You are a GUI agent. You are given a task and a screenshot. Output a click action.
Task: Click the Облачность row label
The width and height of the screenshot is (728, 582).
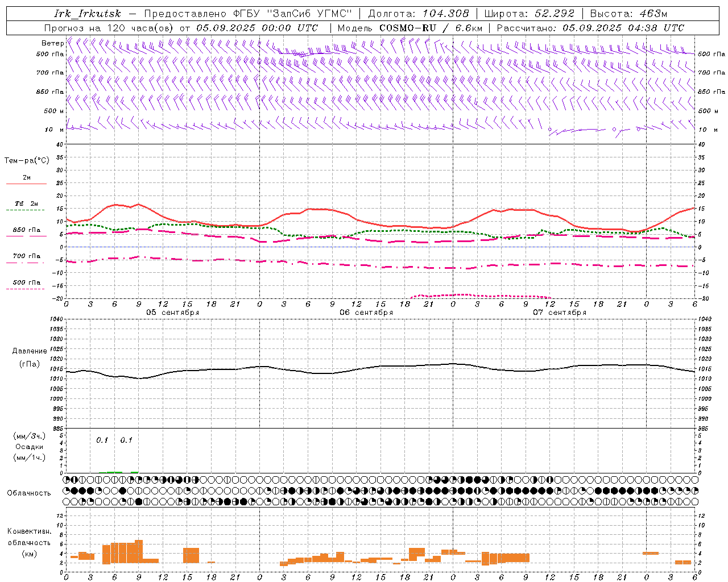(x=28, y=493)
